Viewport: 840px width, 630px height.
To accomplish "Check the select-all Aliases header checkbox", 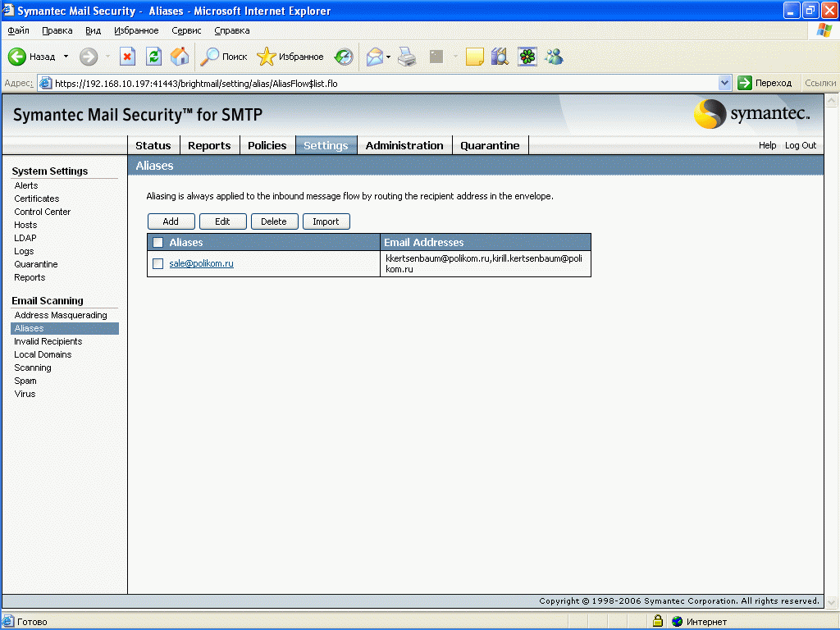I will tap(158, 242).
